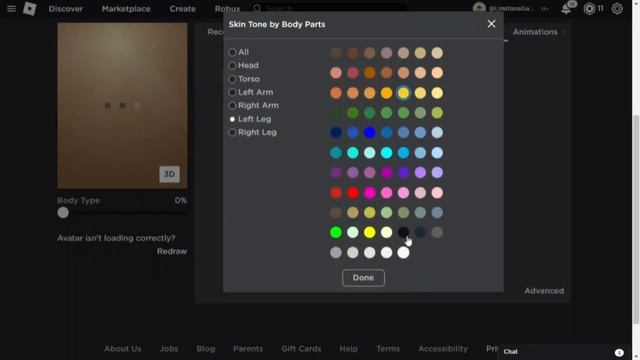The width and height of the screenshot is (640, 360).
Task: Select the magenta pink swatch
Action: (370, 193)
